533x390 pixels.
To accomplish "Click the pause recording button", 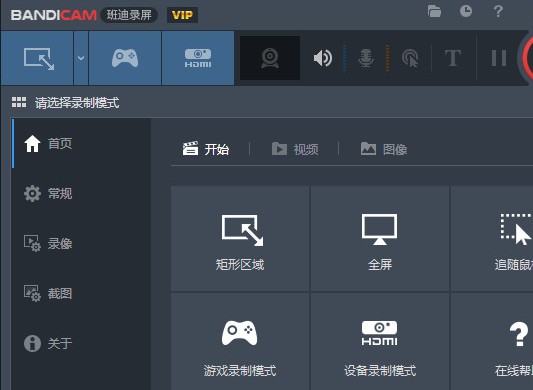I will (499, 58).
